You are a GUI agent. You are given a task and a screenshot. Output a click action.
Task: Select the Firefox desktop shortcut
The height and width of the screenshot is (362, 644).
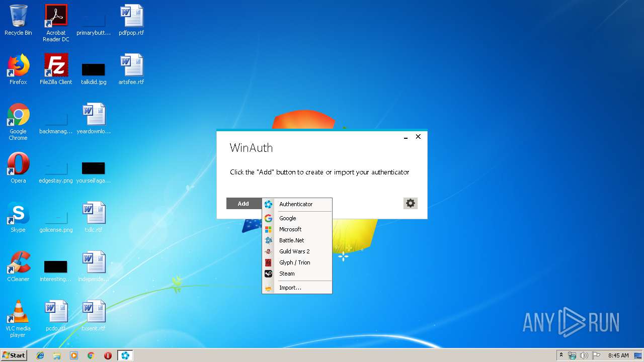pos(18,69)
